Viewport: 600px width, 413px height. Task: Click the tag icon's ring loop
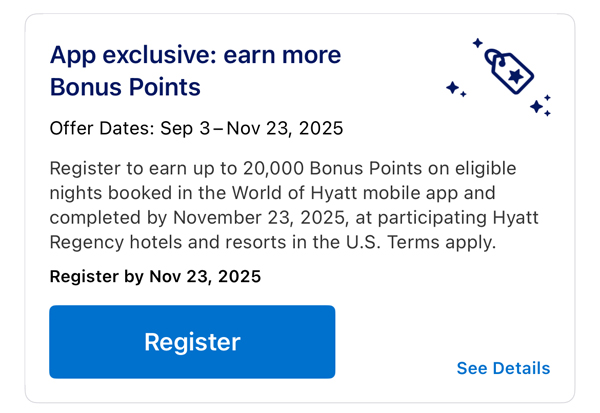[x=493, y=57]
